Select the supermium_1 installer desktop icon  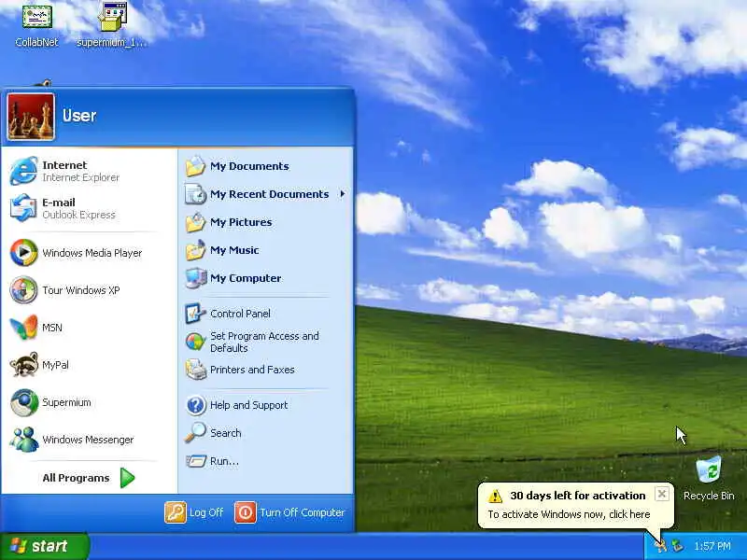tap(112, 25)
